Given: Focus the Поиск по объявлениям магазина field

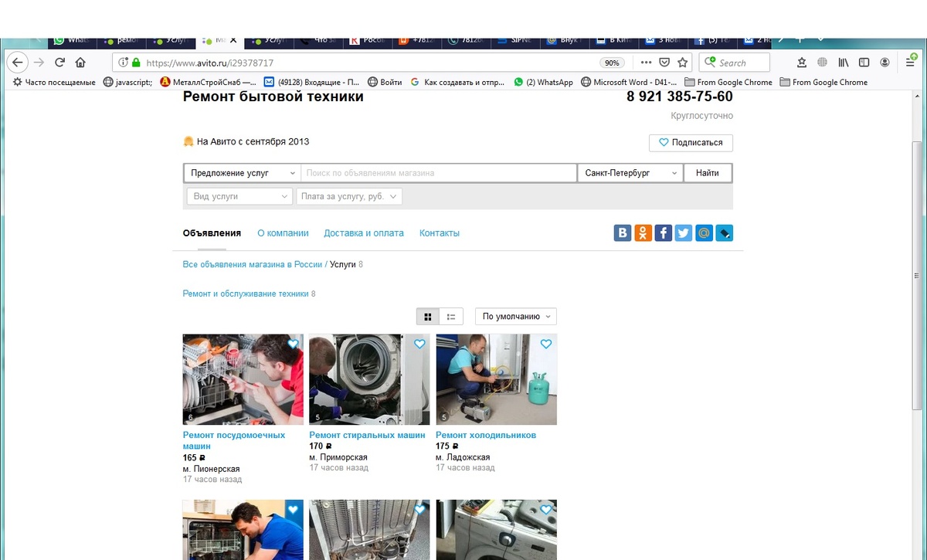Looking at the screenshot, I should point(439,173).
